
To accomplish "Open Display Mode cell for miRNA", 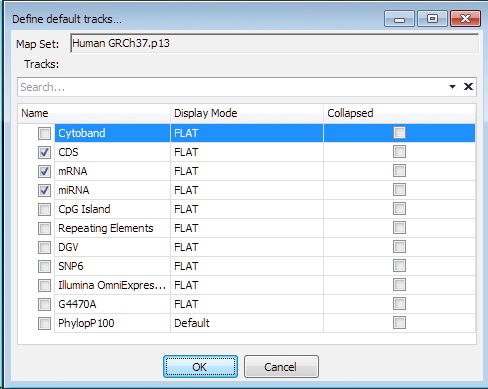I will click(x=247, y=190).
